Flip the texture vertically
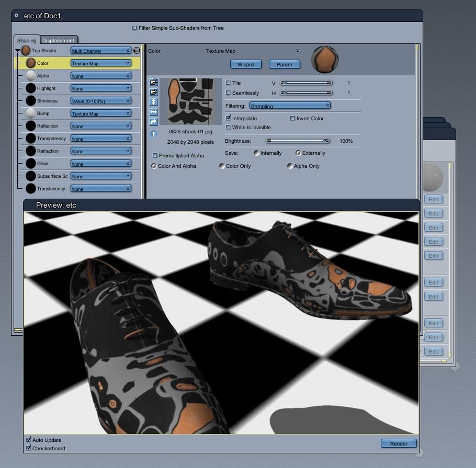Image resolution: width=476 pixels, height=468 pixels. pyautogui.click(x=154, y=102)
